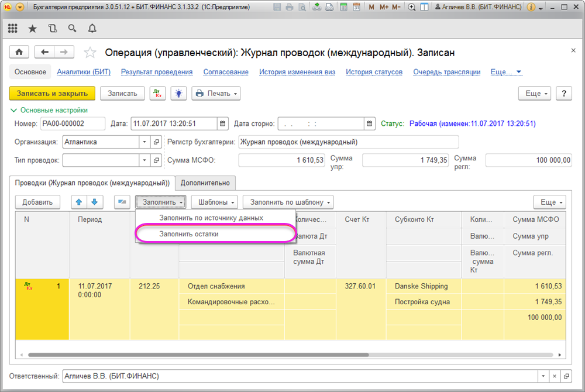Click the Номер input field
585x392 pixels.
(x=72, y=123)
